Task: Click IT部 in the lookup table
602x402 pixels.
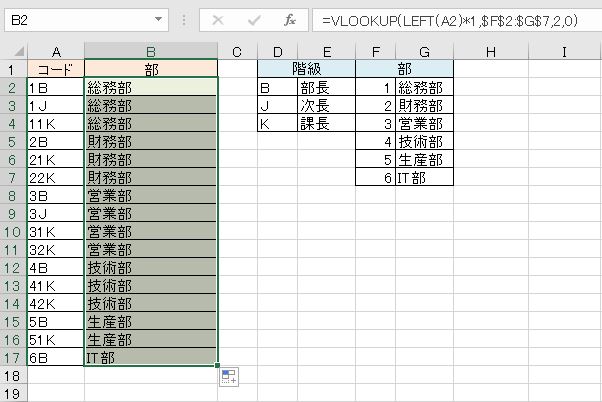Action: [425, 178]
